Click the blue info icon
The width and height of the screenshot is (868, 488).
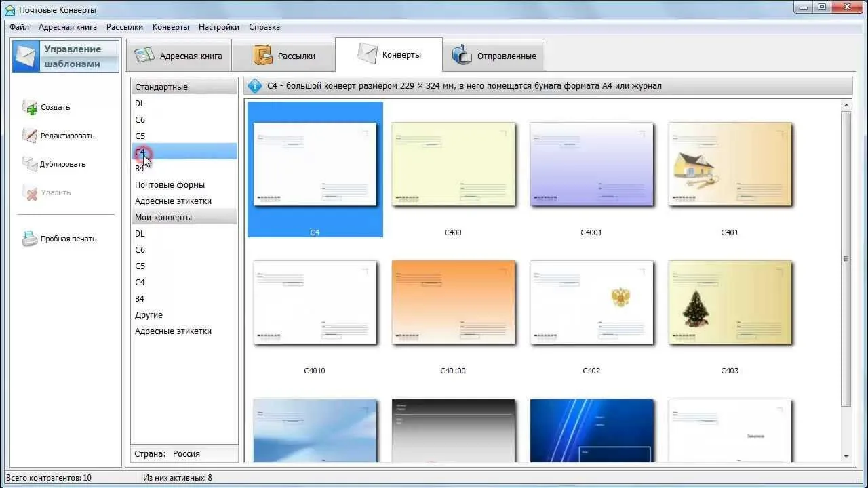[x=255, y=86]
